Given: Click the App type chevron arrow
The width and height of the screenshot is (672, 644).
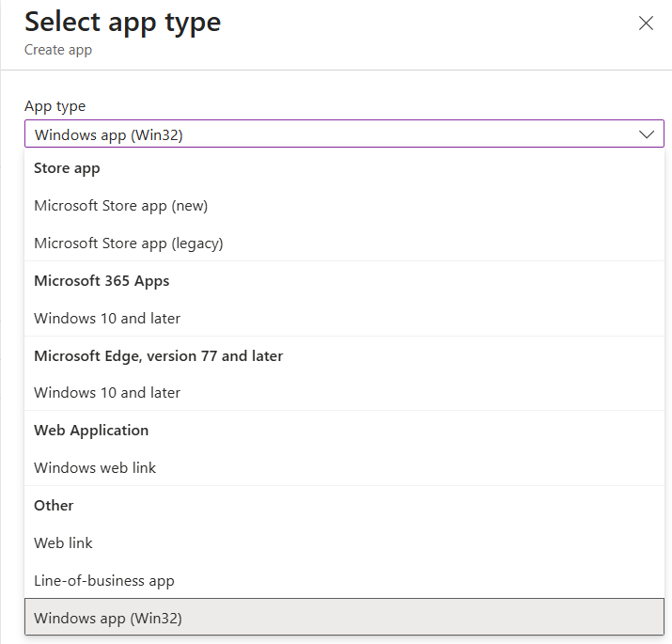Looking at the screenshot, I should (647, 134).
